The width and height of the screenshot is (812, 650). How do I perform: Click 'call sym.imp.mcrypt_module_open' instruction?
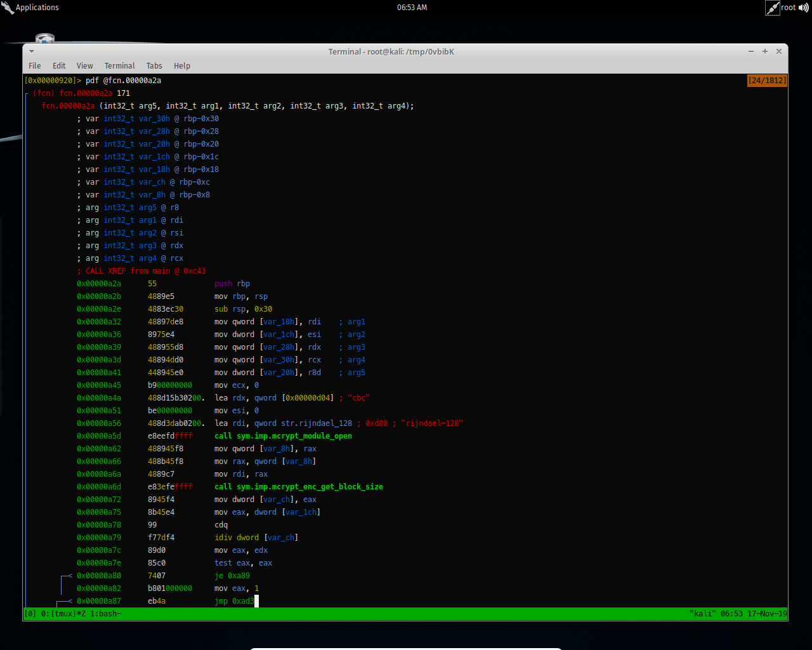(x=284, y=436)
